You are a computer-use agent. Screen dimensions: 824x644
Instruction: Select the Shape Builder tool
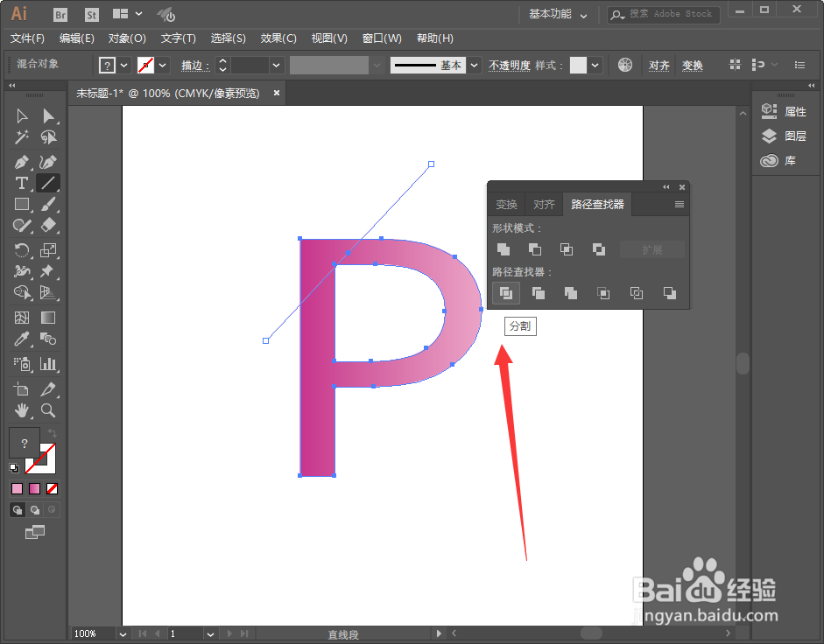click(x=22, y=292)
